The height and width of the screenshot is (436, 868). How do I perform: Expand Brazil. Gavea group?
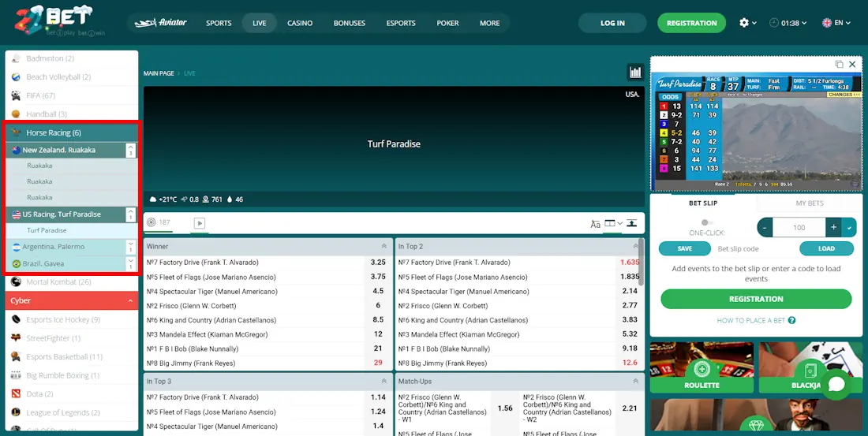(x=131, y=263)
